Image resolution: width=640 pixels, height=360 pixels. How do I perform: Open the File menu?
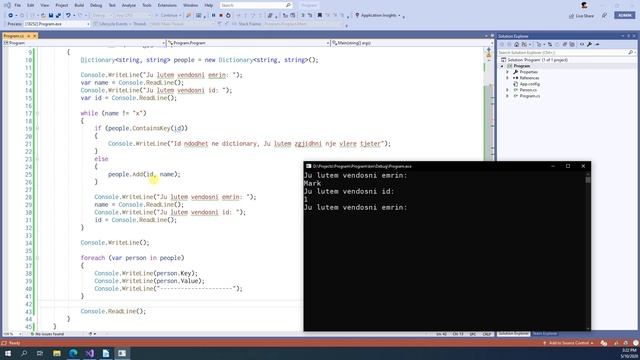point(18,5)
